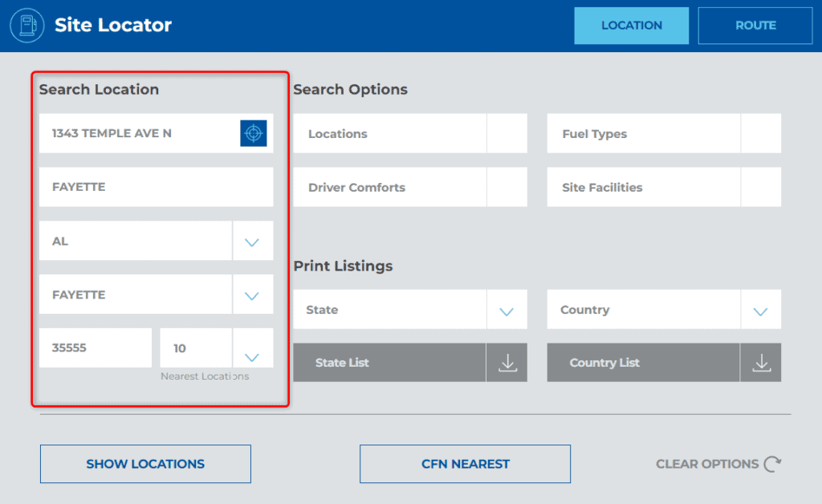Click the Print Listings heading
The image size is (822, 504).
343,266
